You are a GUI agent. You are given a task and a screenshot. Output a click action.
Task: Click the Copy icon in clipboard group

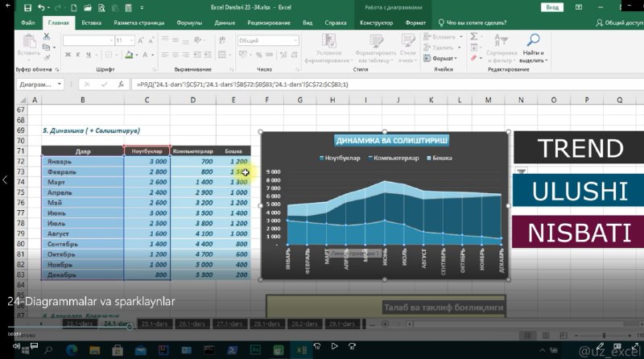pyautogui.click(x=47, y=47)
